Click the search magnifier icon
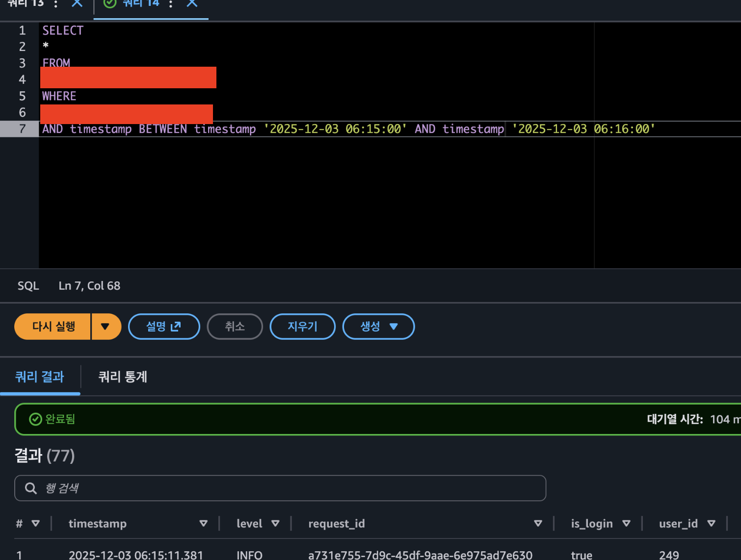Screen dimensions: 741x560 point(31,488)
